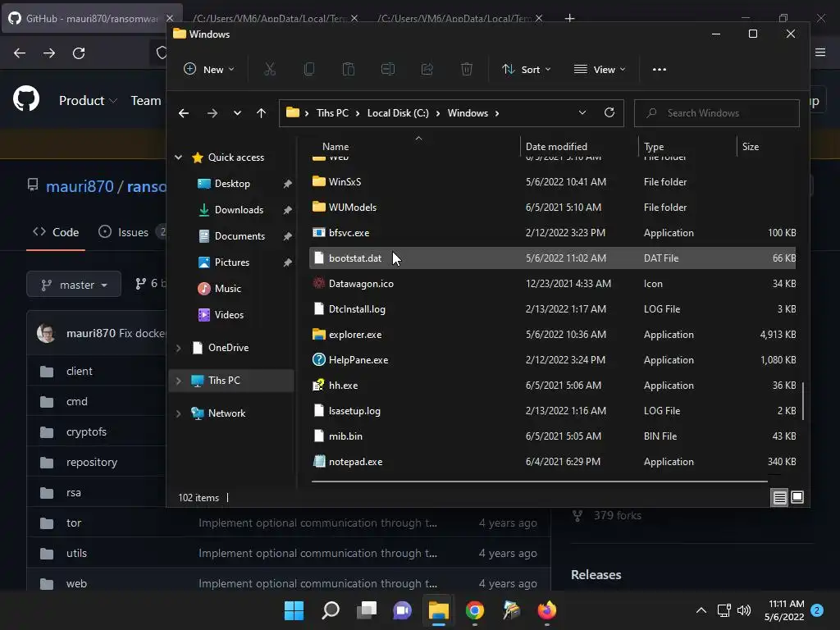Viewport: 840px width, 630px height.
Task: Click the Delete trash icon
Action: [467, 69]
